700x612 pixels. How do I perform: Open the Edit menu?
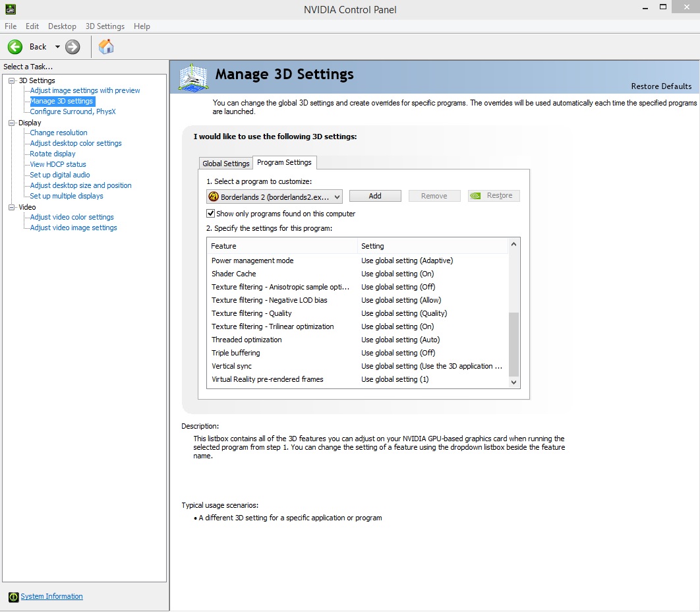(x=32, y=26)
